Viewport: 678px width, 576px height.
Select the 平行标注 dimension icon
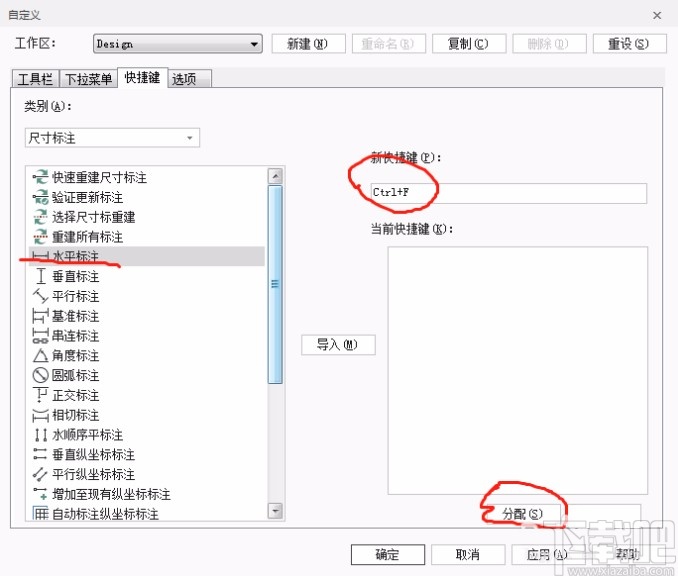(40, 296)
